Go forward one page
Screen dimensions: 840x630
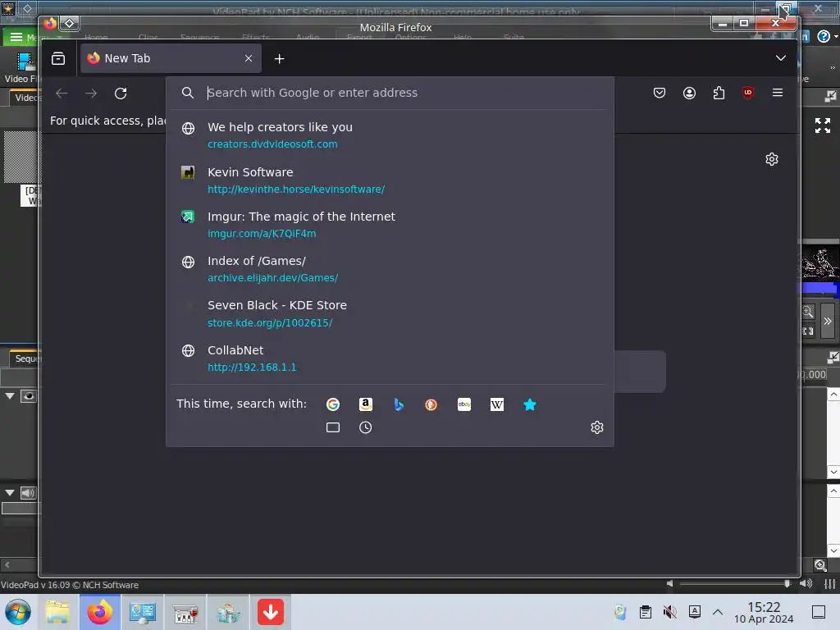coord(91,94)
